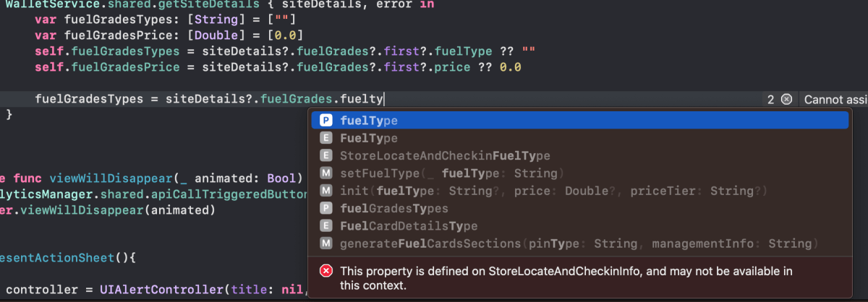Select the fuelType property suggestion

pyautogui.click(x=579, y=121)
